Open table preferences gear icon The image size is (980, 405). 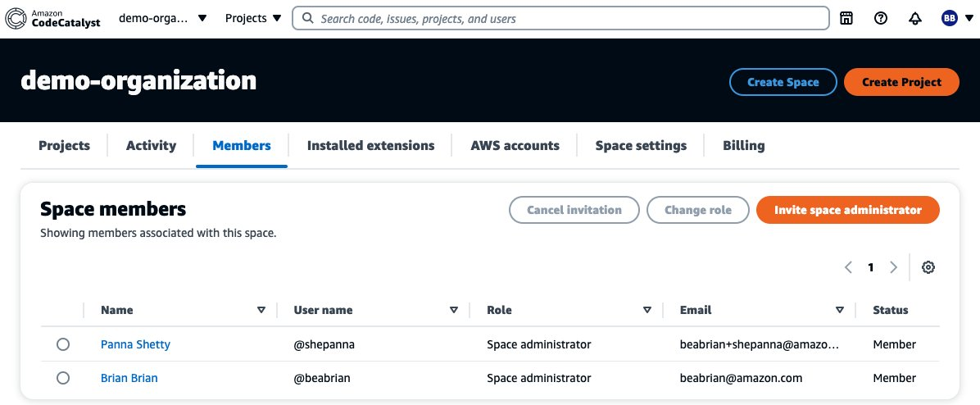tap(928, 267)
